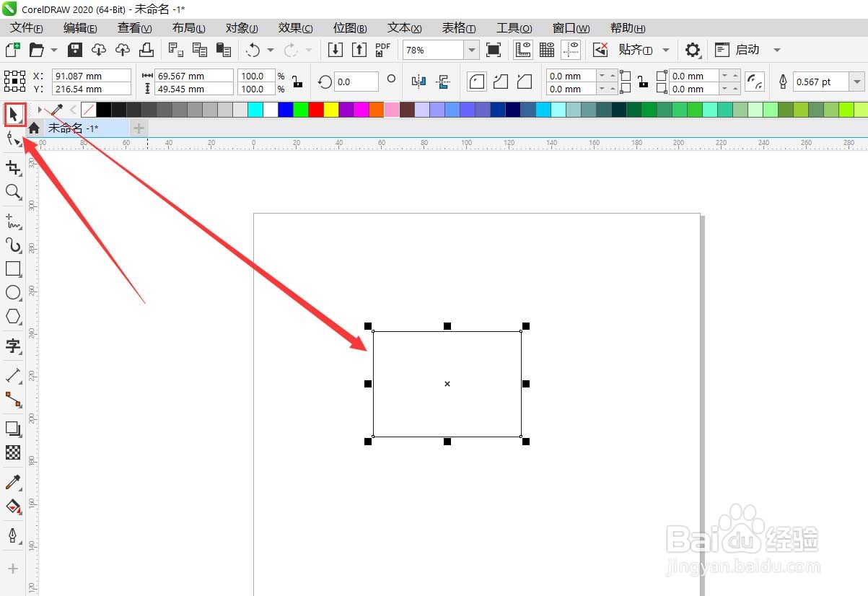Image resolution: width=868 pixels, height=596 pixels.
Task: Open the 对象 (Object) menu
Action: (x=242, y=28)
